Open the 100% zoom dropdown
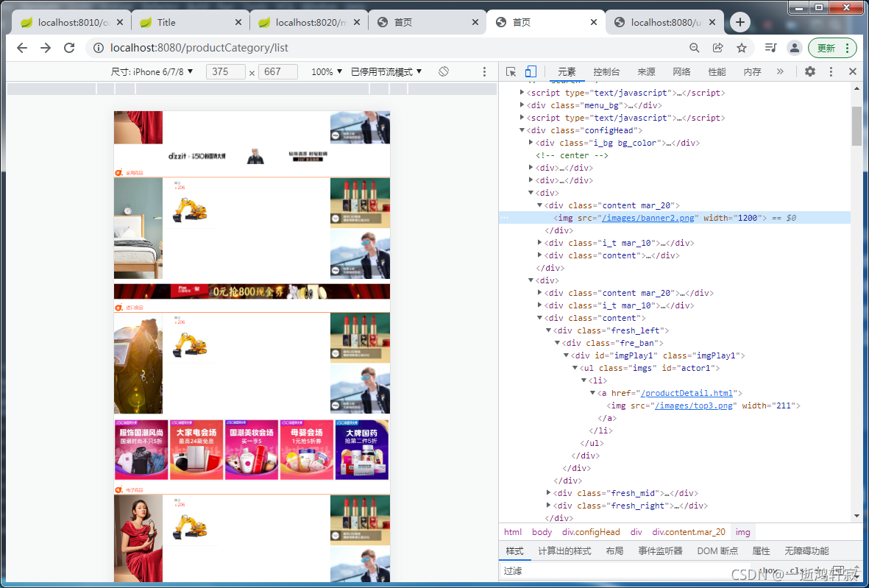The width and height of the screenshot is (869, 588). 327,71
